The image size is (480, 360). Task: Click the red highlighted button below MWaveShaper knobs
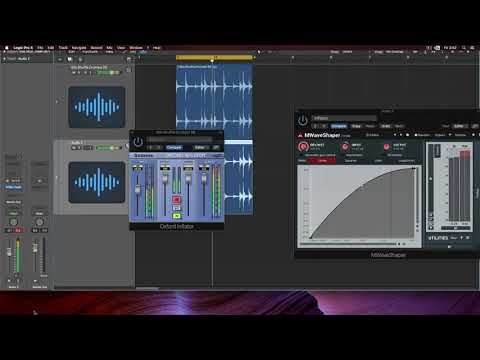(x=322, y=161)
